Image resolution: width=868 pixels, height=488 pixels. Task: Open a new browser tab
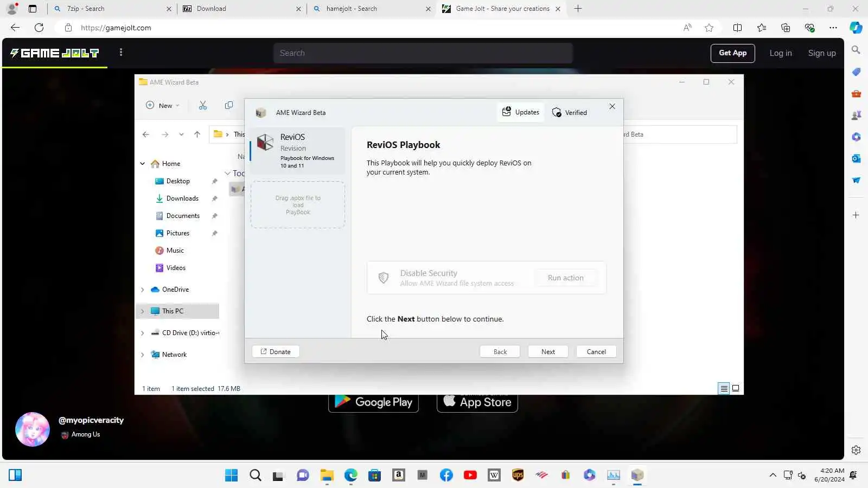[578, 9]
